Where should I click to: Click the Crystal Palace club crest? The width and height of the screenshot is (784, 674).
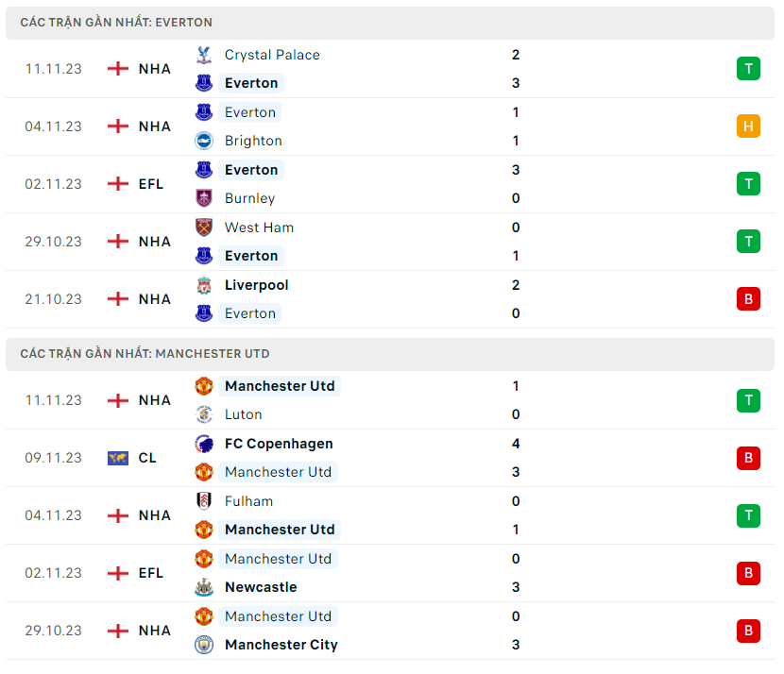(x=204, y=55)
